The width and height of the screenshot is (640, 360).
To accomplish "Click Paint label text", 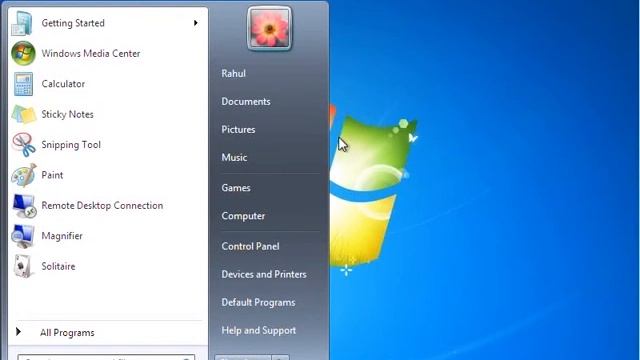I will click(x=52, y=175).
